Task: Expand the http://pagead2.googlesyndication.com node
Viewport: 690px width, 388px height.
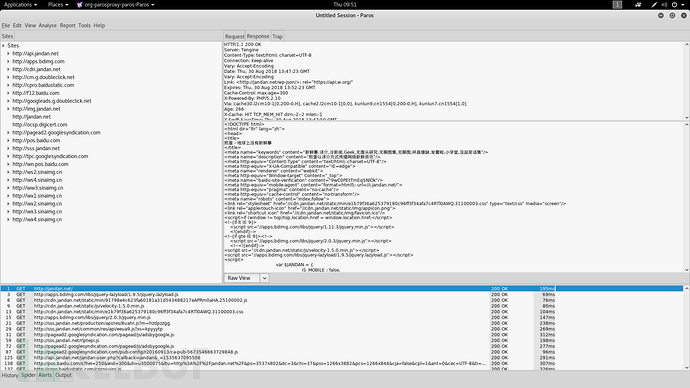Action: tap(8, 133)
